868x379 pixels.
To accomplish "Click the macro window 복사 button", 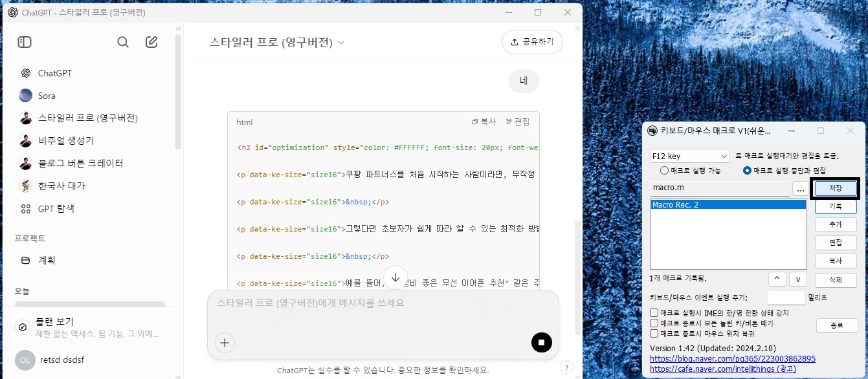I will coord(835,261).
